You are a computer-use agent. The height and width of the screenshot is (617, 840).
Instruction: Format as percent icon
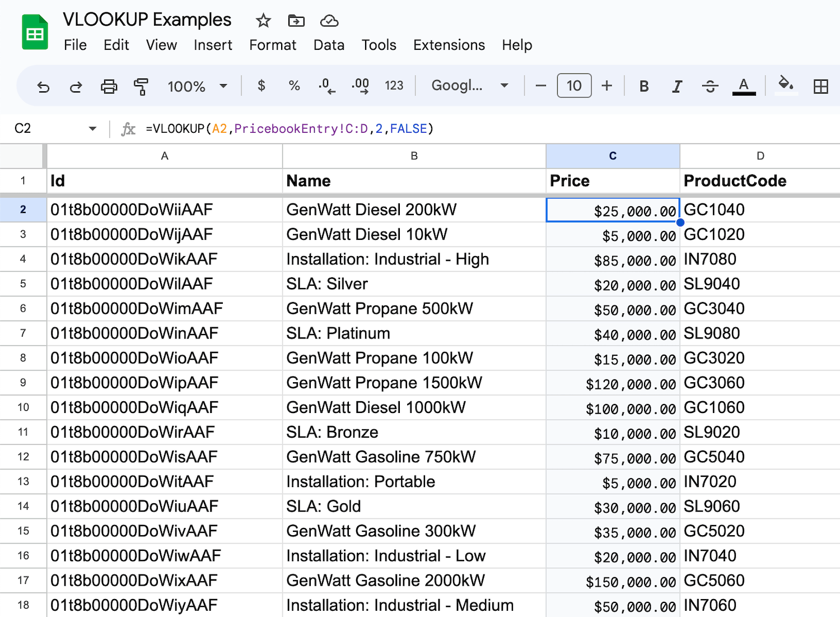coord(294,86)
